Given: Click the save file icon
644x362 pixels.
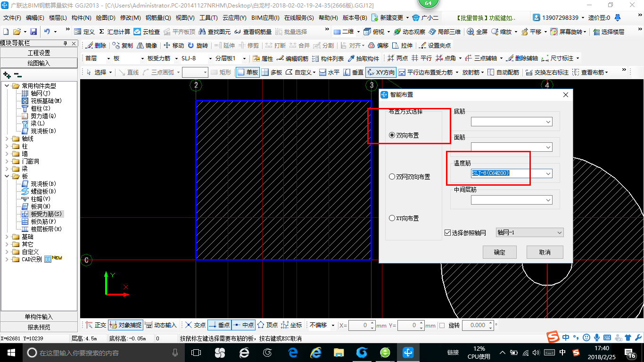Looking at the screenshot, I should pyautogui.click(x=33, y=32).
